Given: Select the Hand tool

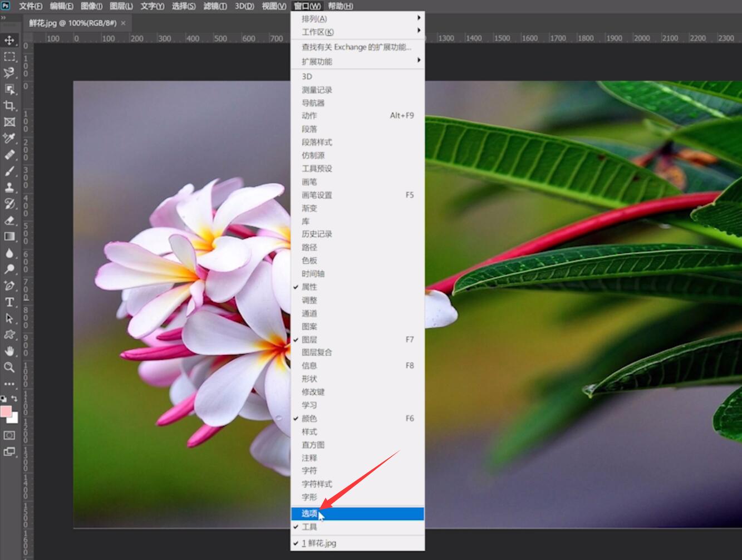Looking at the screenshot, I should click(9, 351).
